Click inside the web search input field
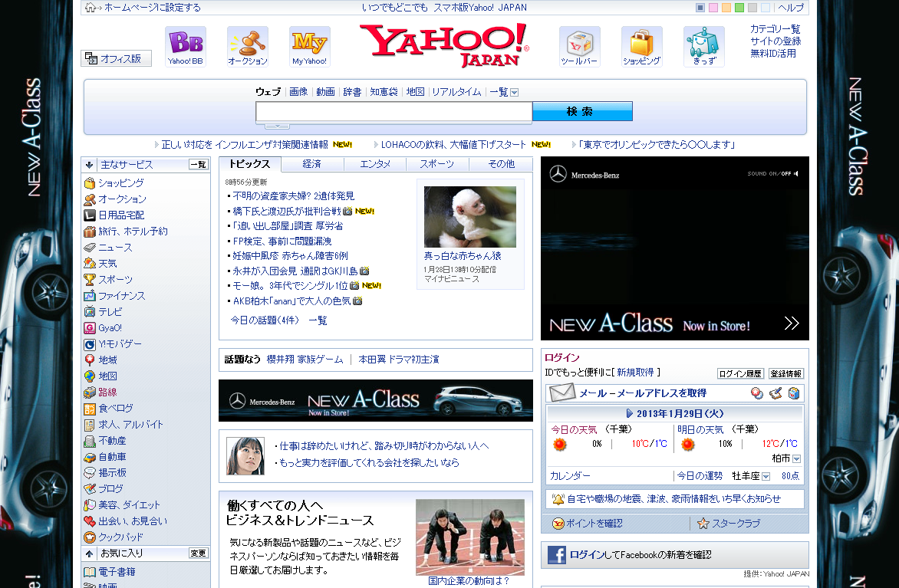The height and width of the screenshot is (588, 899). [394, 113]
